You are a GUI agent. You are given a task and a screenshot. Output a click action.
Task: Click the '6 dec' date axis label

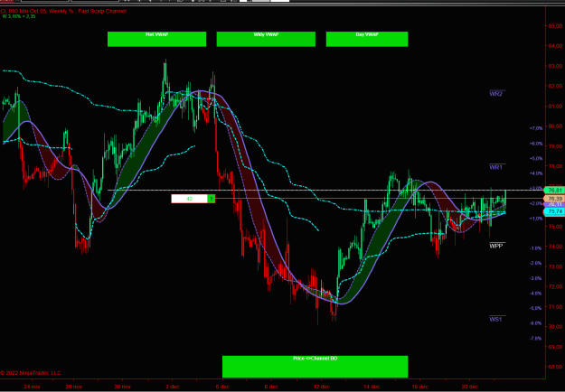point(222,387)
